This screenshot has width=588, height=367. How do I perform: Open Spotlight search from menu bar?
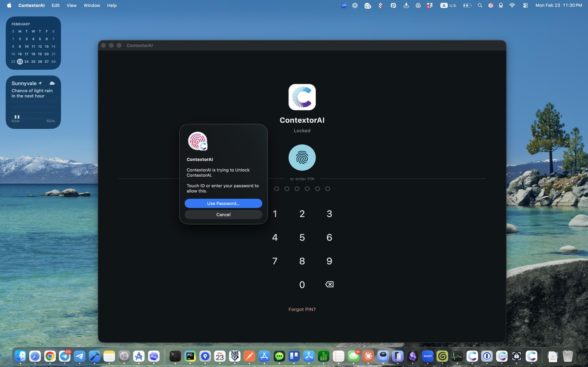coord(480,5)
